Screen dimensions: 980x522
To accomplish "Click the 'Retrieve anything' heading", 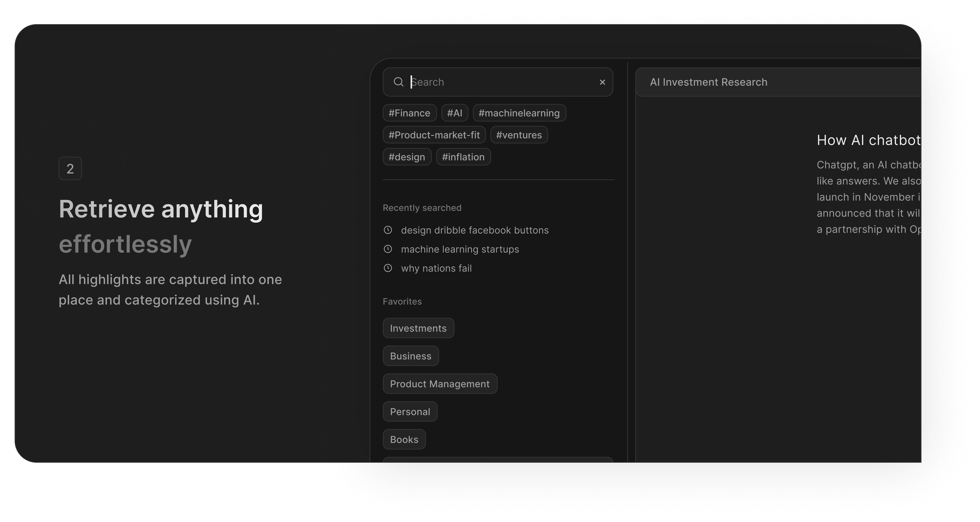I will [x=161, y=209].
